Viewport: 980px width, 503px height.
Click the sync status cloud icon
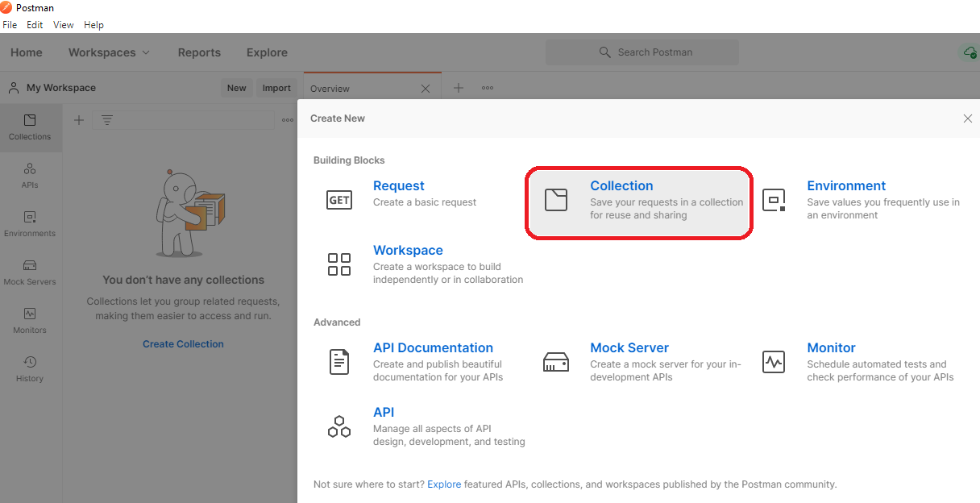970,52
